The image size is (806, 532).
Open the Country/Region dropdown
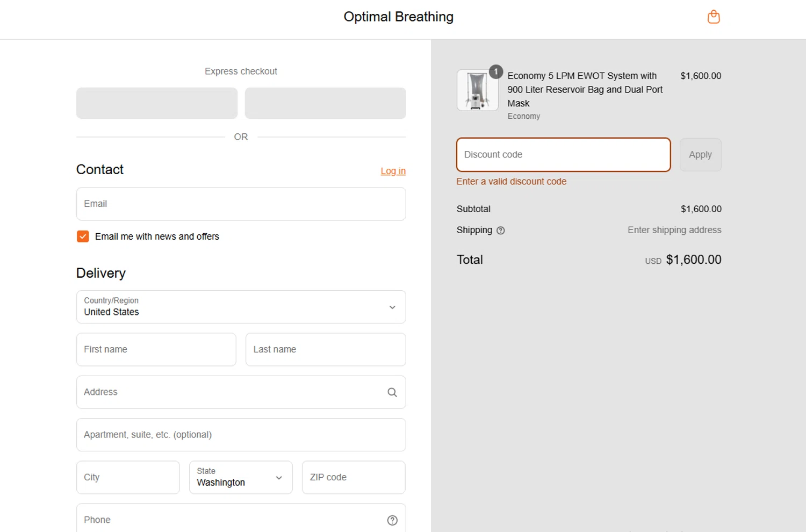point(241,307)
